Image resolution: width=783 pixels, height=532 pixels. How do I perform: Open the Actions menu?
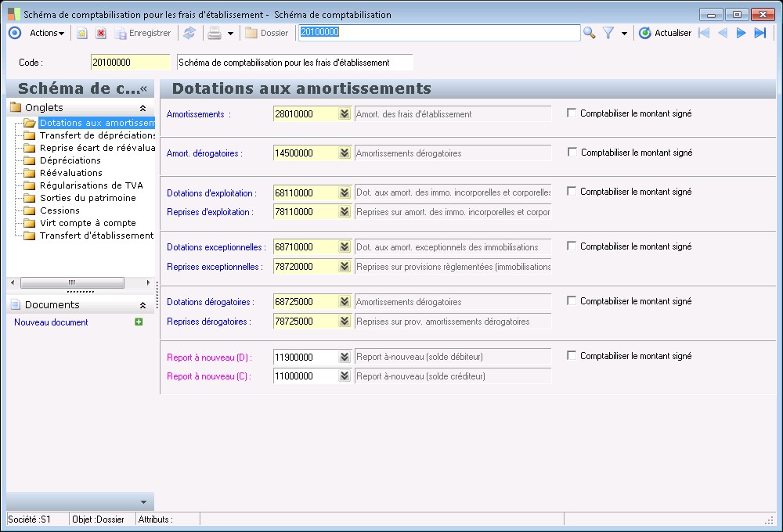[x=47, y=33]
